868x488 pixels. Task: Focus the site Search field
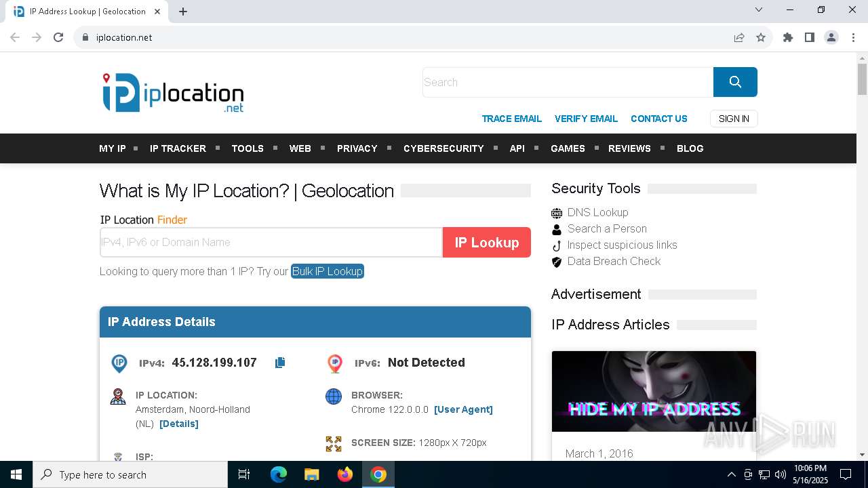click(x=568, y=82)
